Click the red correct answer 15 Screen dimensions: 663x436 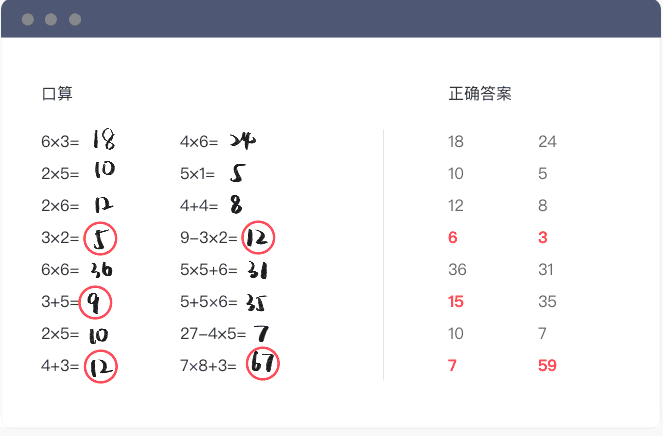click(456, 302)
